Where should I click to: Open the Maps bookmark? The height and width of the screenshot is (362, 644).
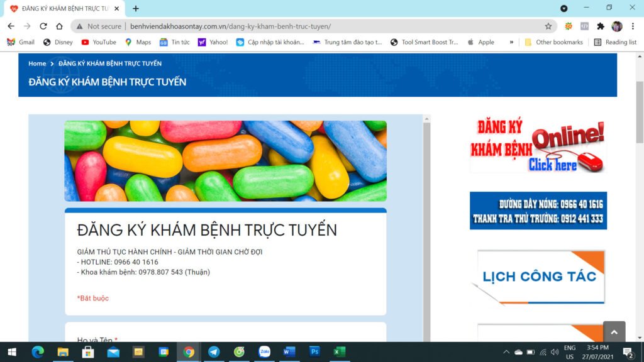click(138, 42)
